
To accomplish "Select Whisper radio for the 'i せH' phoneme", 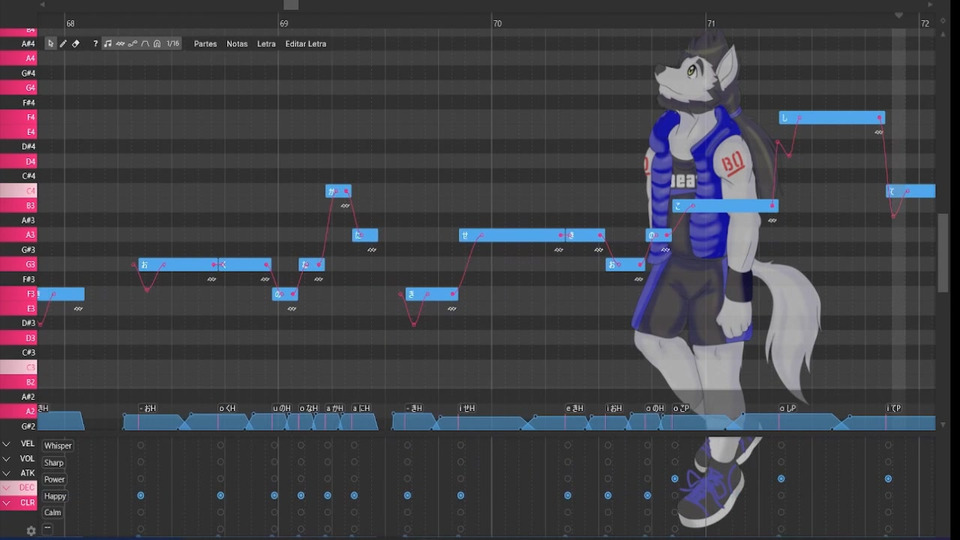I will [x=461, y=445].
